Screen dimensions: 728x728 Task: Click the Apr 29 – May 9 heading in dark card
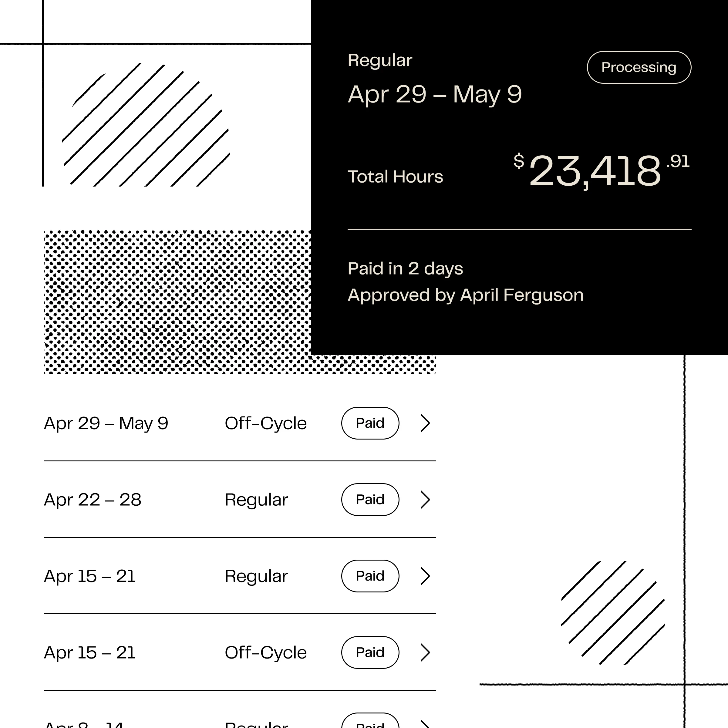(x=434, y=94)
